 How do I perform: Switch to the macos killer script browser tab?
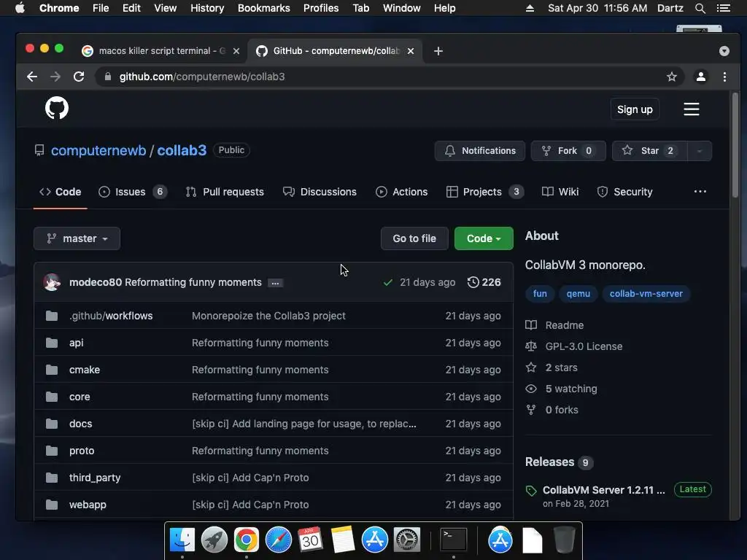coord(161,51)
